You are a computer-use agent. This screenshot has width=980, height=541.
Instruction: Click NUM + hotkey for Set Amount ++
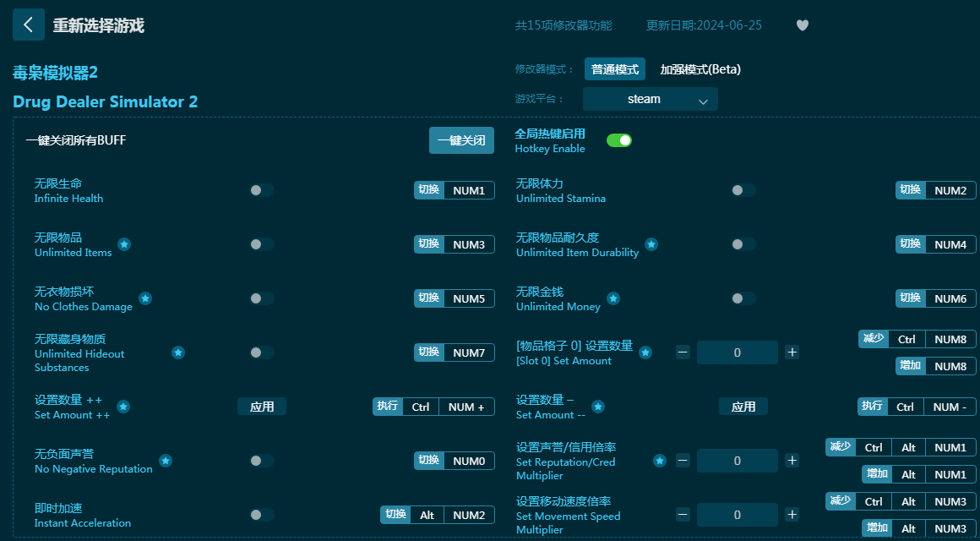(x=466, y=407)
